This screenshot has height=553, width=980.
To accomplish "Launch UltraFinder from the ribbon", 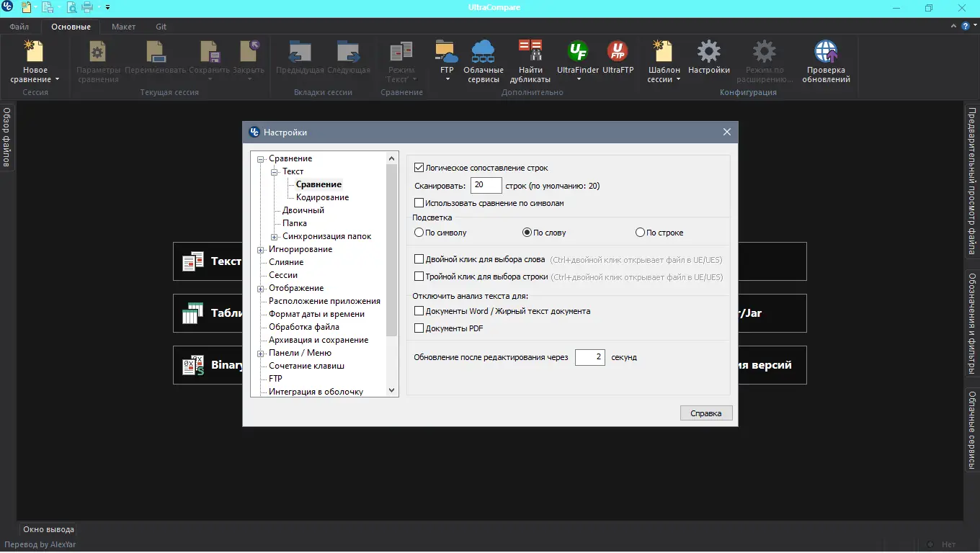I will pos(578,52).
